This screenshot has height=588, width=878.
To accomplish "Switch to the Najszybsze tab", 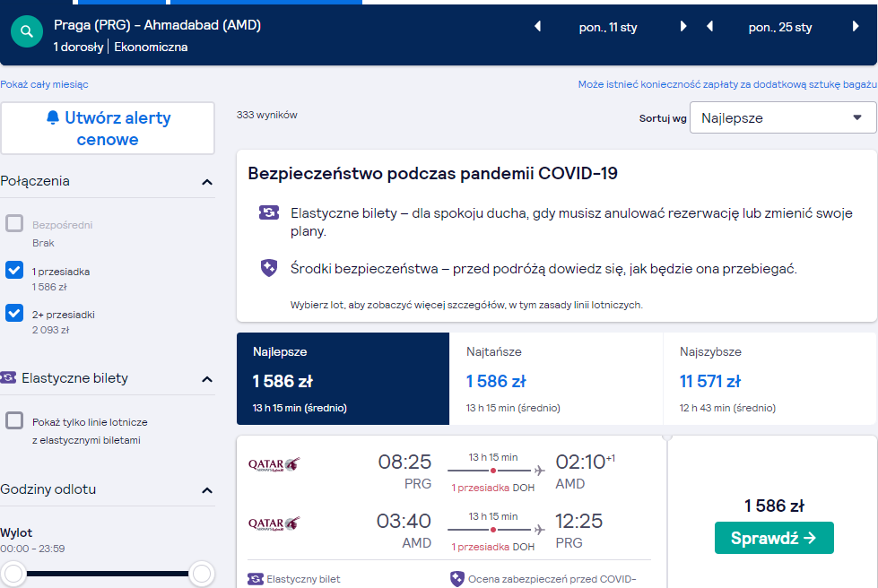I will [769, 379].
